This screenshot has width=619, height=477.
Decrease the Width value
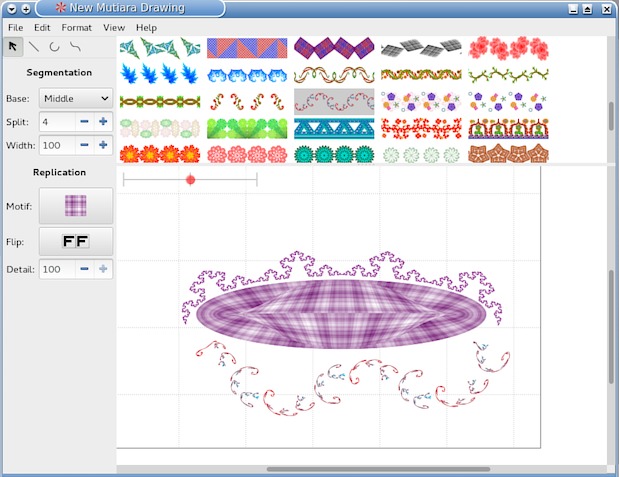(84, 145)
